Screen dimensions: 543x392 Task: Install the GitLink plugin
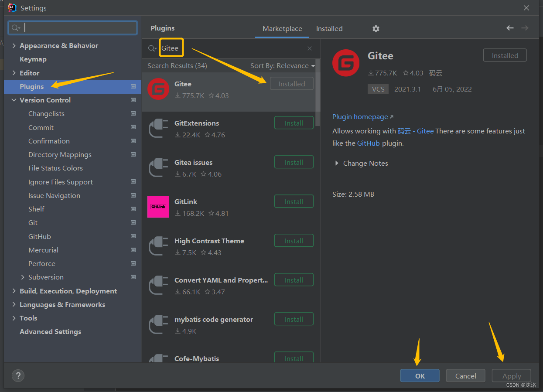pos(294,201)
